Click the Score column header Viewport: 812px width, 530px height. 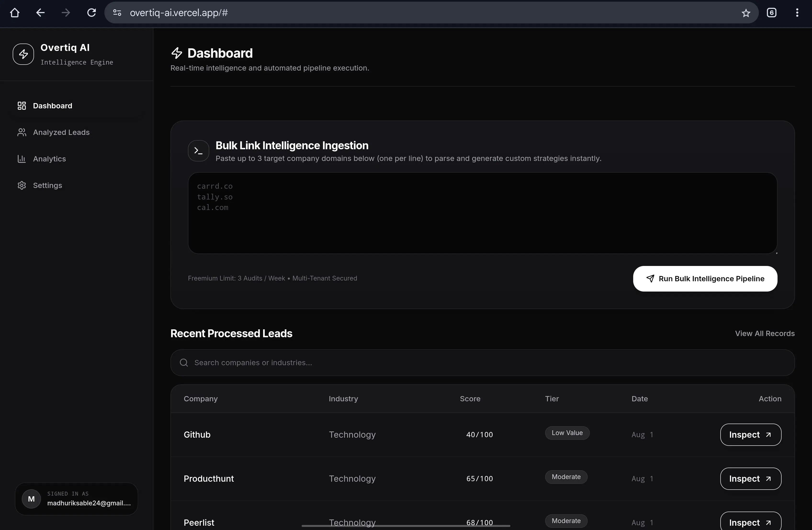pyautogui.click(x=470, y=399)
